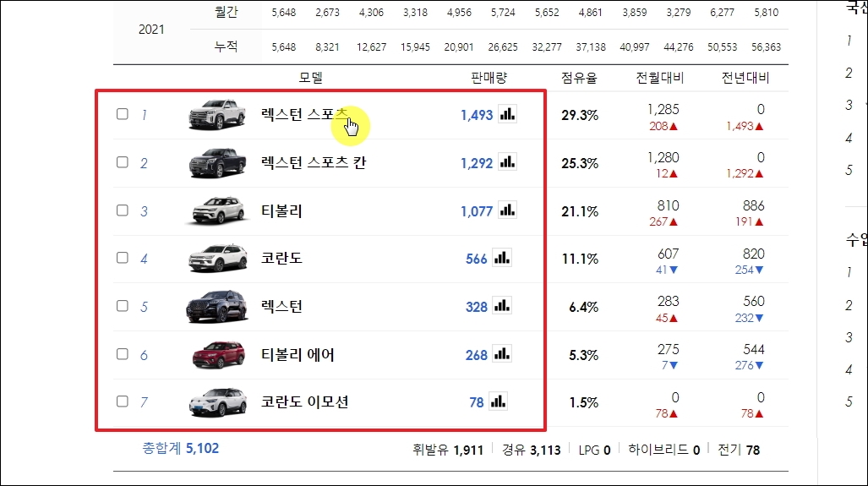Select the 코란도 이모션 checkbox
This screenshot has height=486, width=868.
(123, 401)
